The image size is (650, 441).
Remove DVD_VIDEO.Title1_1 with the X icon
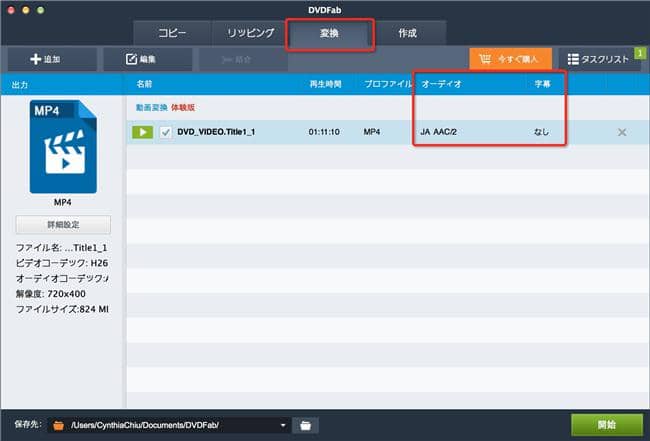pyautogui.click(x=622, y=132)
